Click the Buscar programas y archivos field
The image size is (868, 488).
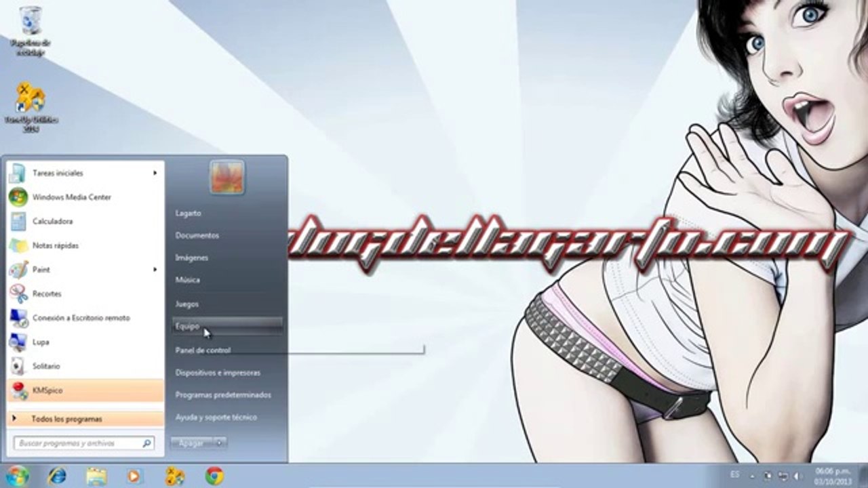[x=84, y=443]
